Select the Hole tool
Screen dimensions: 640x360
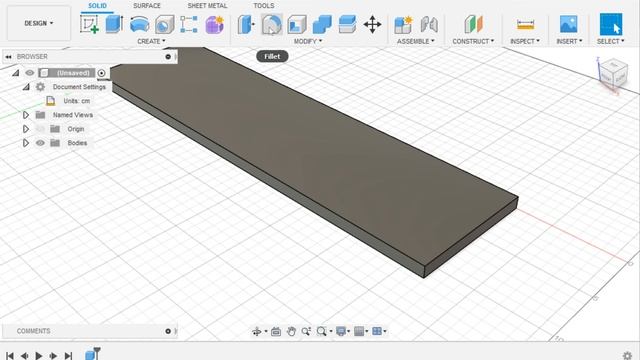[x=164, y=24]
